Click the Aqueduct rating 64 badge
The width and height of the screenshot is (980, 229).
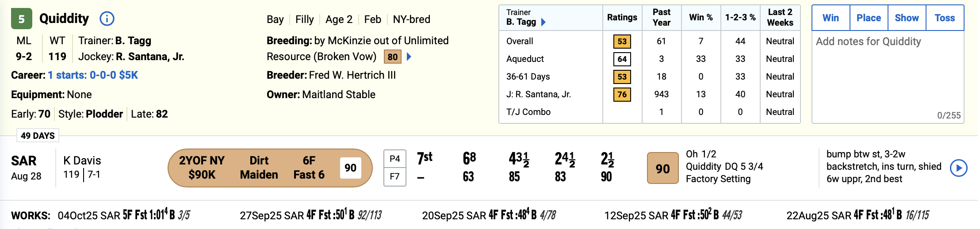click(622, 59)
